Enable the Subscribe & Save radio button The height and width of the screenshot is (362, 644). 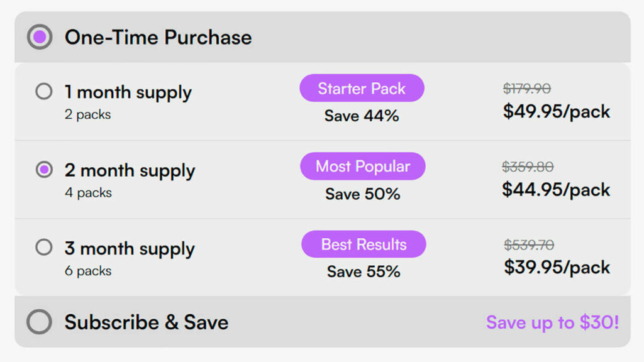tap(40, 322)
